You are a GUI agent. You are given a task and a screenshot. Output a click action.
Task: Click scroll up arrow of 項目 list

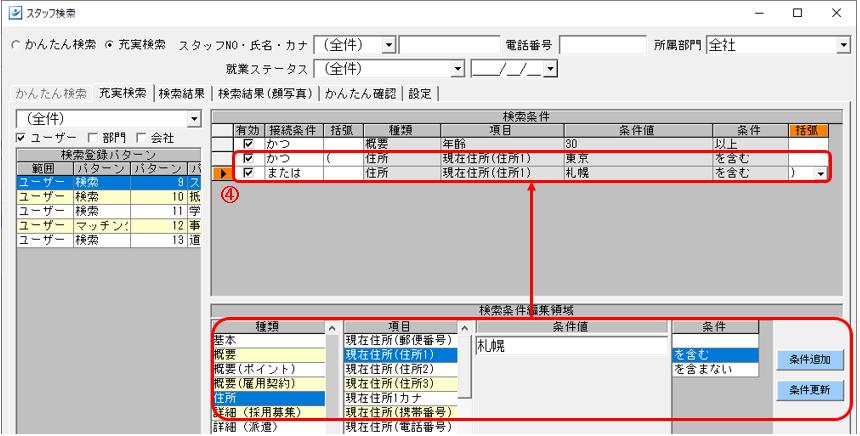click(465, 327)
